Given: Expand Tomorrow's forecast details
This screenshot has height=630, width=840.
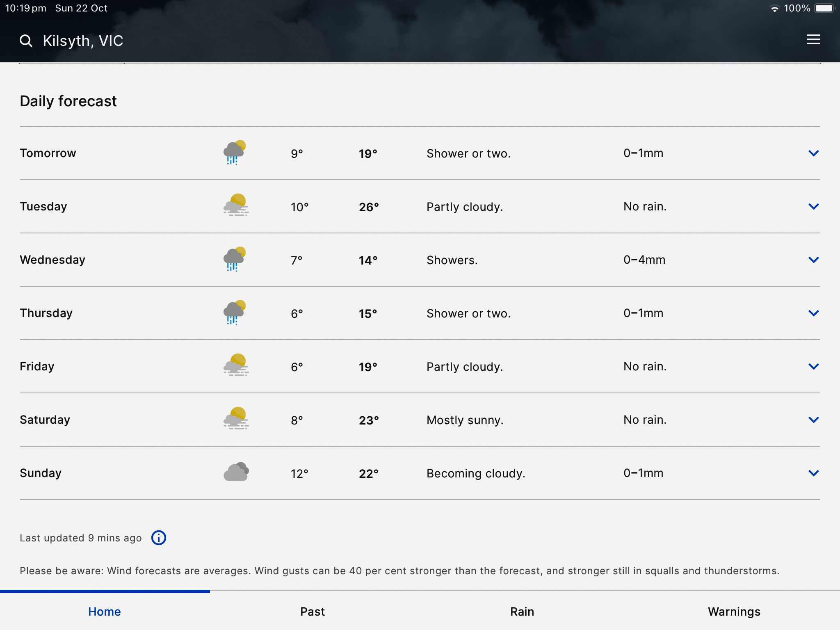Looking at the screenshot, I should tap(813, 153).
